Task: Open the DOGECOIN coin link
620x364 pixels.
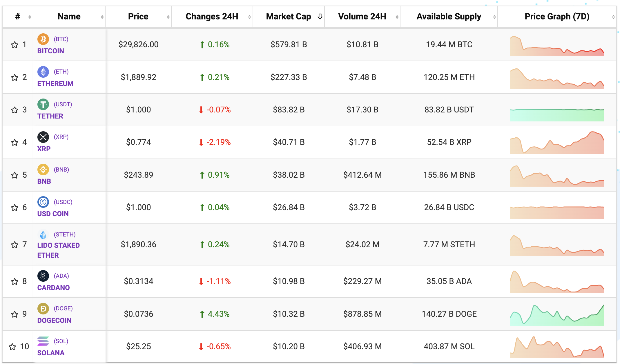Action: 54,321
